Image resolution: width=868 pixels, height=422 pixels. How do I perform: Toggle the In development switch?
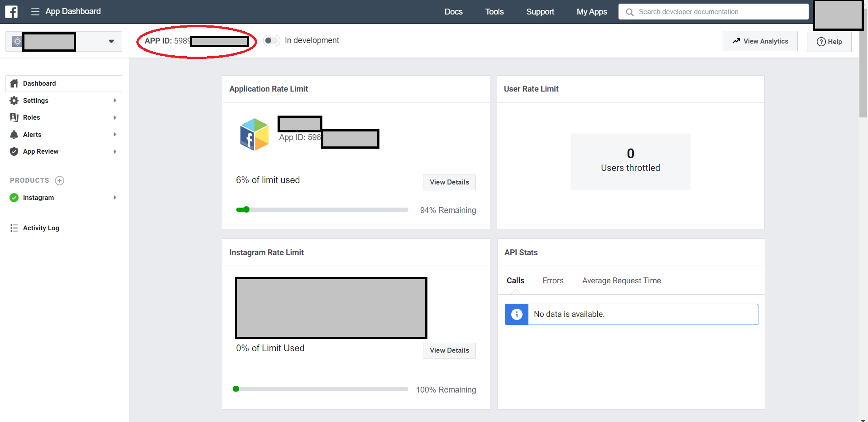tap(272, 41)
